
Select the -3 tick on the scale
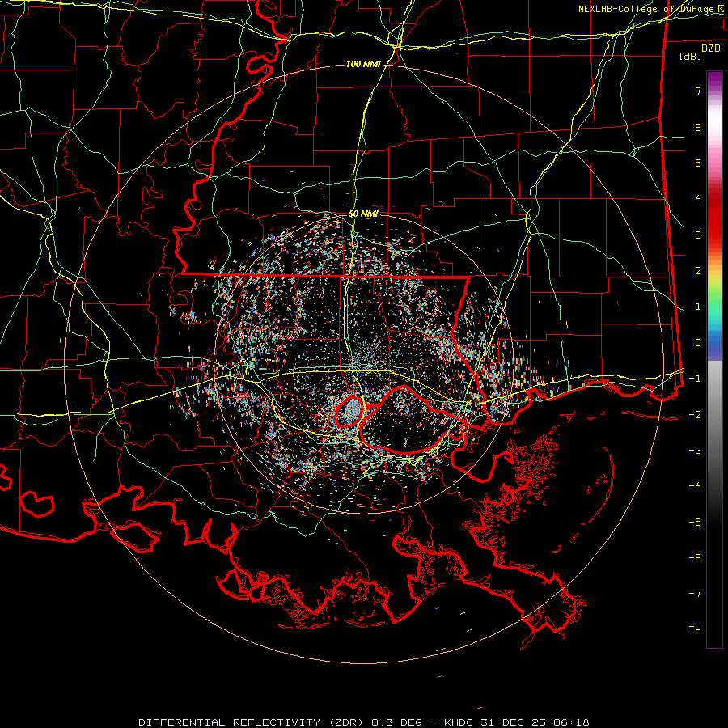point(695,451)
